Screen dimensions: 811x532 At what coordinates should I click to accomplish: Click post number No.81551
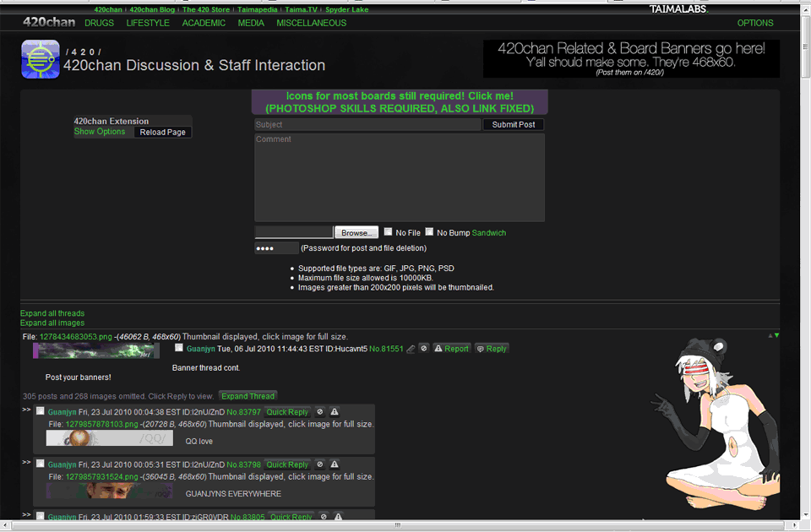coord(386,349)
